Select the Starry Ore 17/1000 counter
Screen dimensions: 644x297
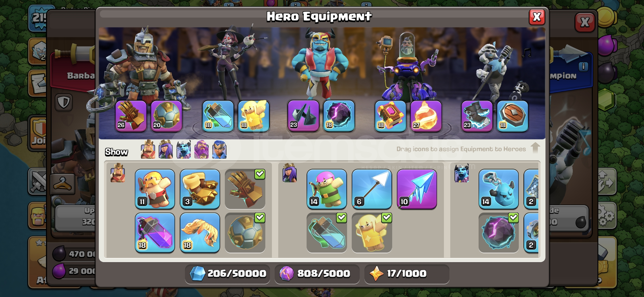407,274
